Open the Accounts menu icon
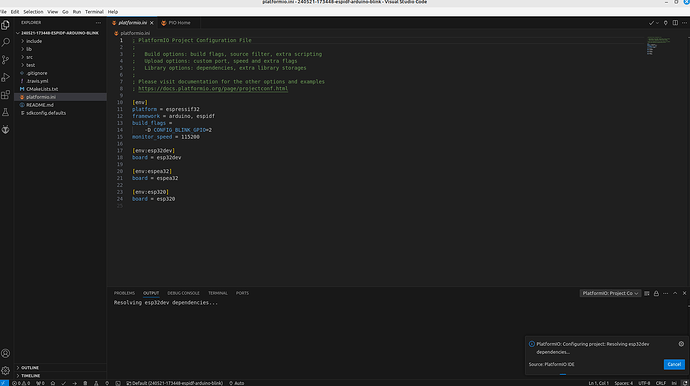The width and height of the screenshot is (690, 386). tap(6, 353)
